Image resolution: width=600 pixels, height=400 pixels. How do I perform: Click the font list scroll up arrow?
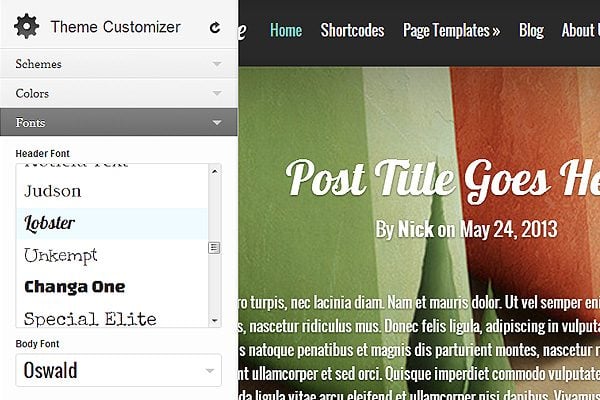coord(214,171)
